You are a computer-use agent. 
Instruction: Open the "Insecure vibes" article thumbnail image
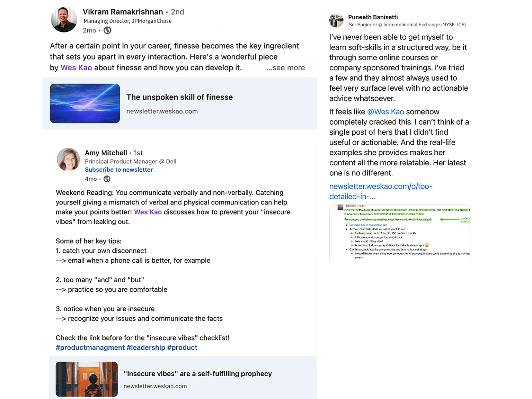click(87, 379)
